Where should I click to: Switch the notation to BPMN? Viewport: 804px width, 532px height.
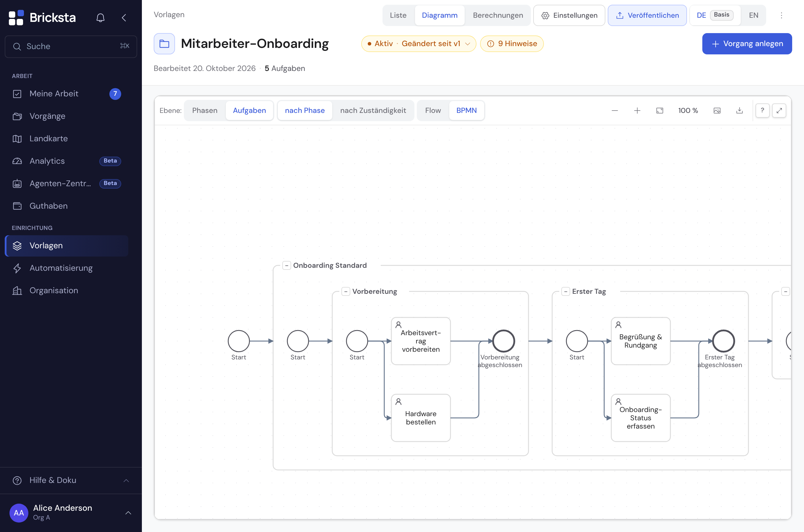point(466,111)
